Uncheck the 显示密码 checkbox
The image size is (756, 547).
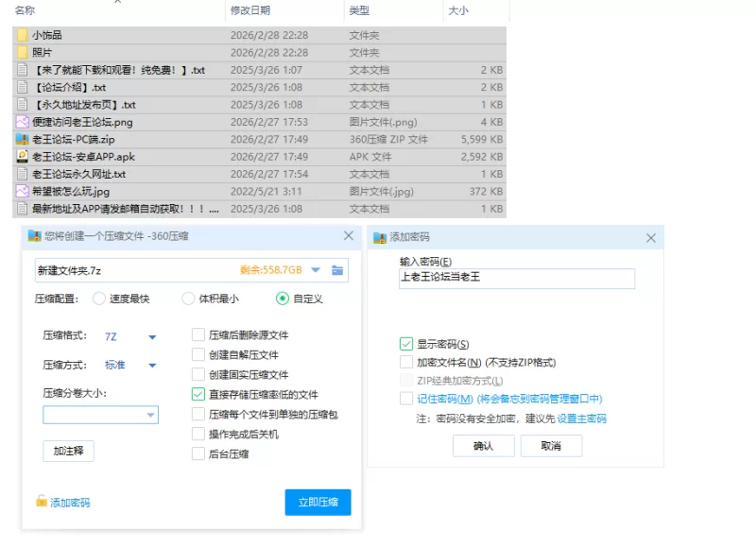(x=406, y=344)
